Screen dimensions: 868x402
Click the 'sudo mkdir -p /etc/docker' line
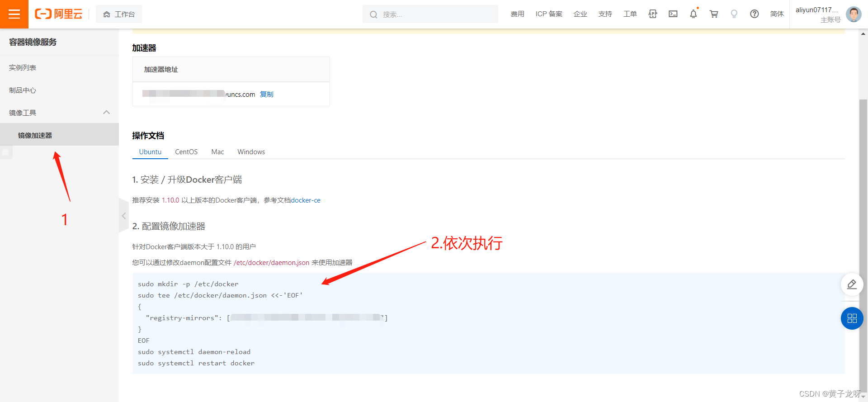coord(188,284)
